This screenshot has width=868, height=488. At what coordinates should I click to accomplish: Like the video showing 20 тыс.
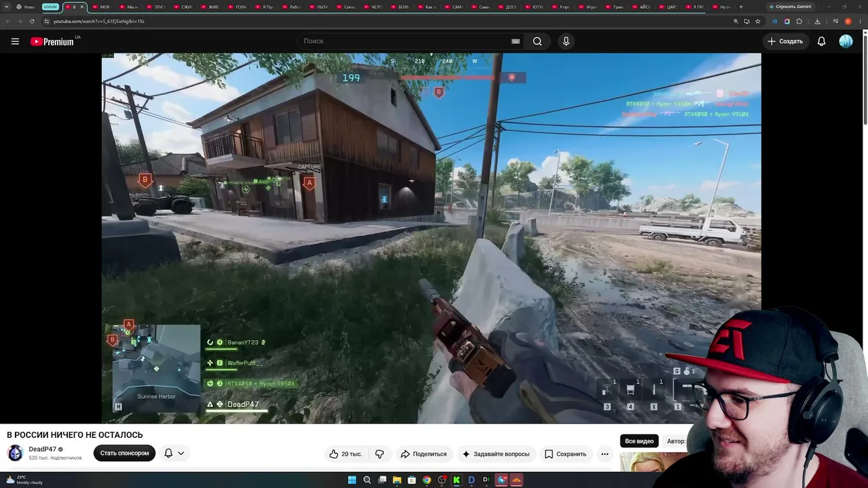click(346, 454)
